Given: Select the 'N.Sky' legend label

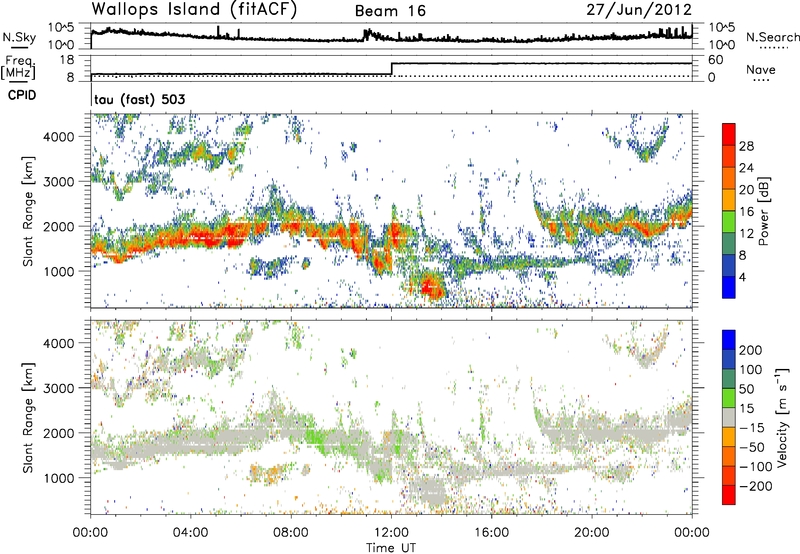Looking at the screenshot, I should (19, 37).
